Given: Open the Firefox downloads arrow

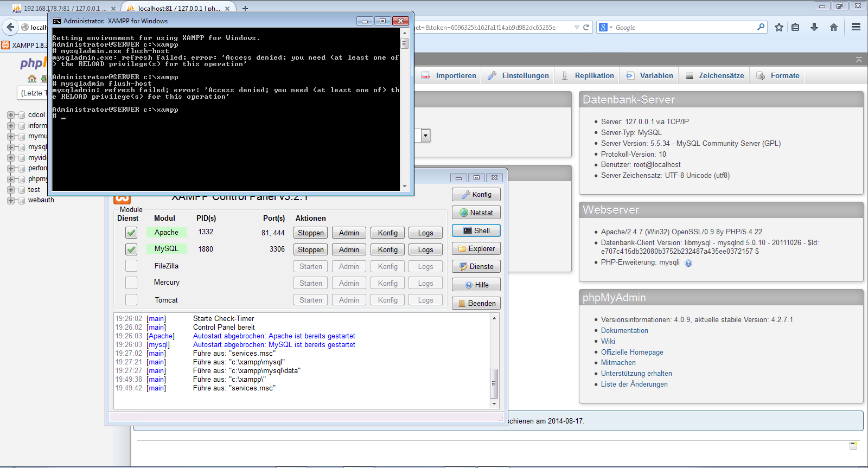Looking at the screenshot, I should pyautogui.click(x=814, y=27).
